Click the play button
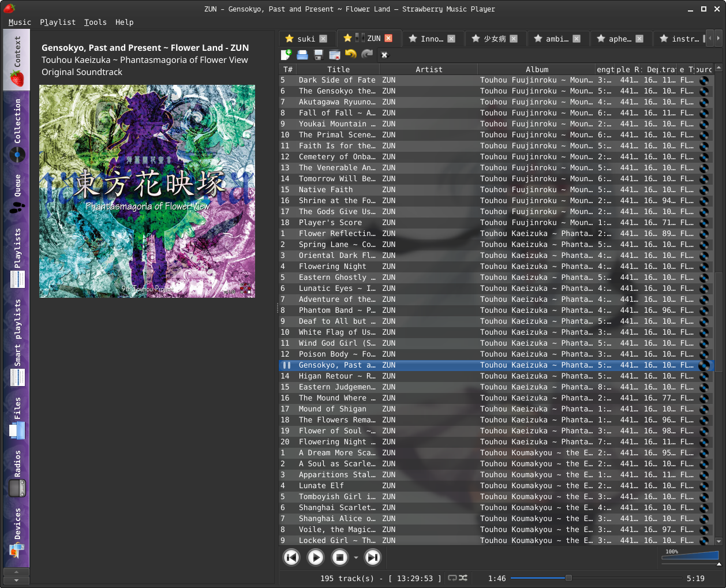Viewport: 726px width, 588px height. click(316, 557)
